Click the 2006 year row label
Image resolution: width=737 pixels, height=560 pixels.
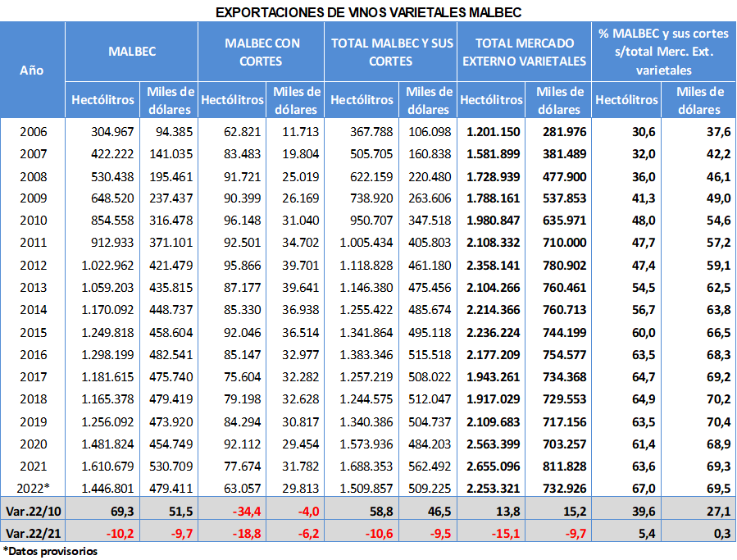pyautogui.click(x=31, y=132)
